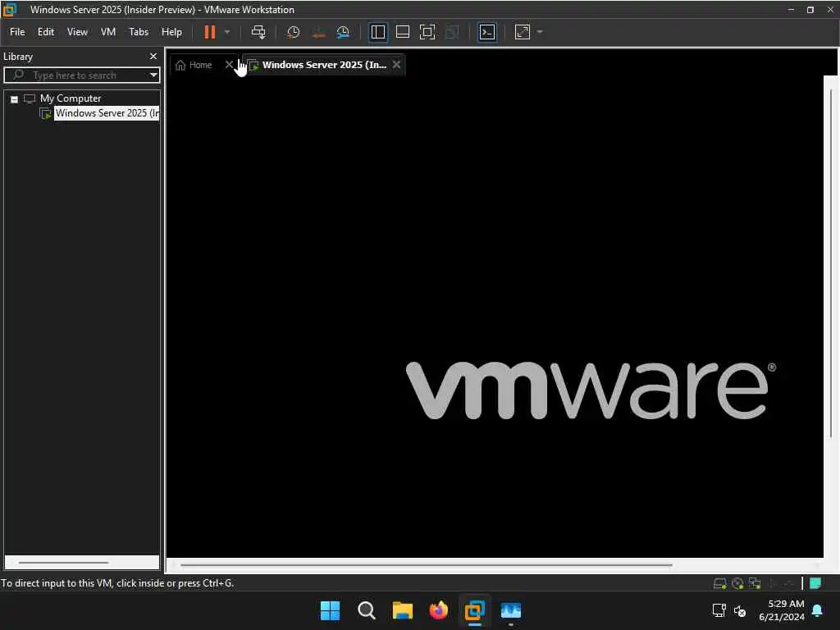Open the VM menu
Image resolution: width=840 pixels, height=630 pixels.
coord(108,32)
